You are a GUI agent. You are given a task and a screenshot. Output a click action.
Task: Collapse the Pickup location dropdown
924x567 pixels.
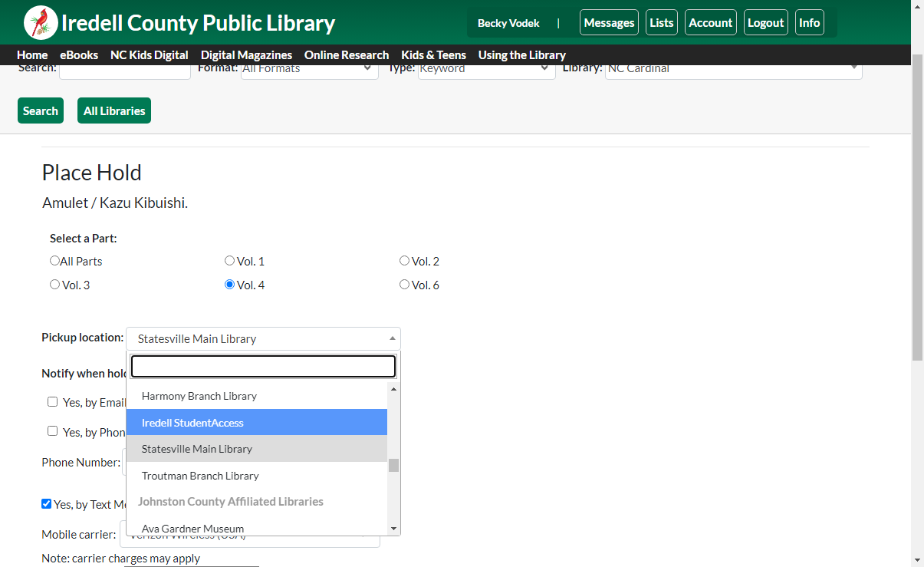(x=263, y=338)
